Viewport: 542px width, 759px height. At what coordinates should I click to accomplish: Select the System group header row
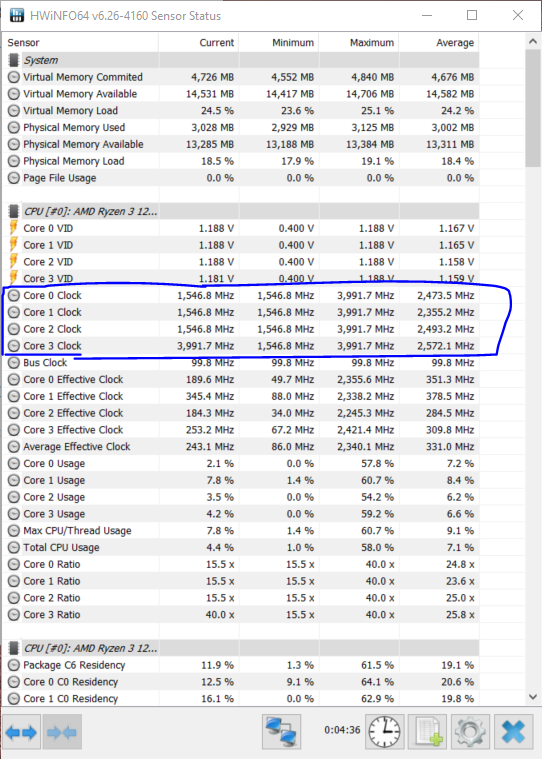(x=241, y=60)
